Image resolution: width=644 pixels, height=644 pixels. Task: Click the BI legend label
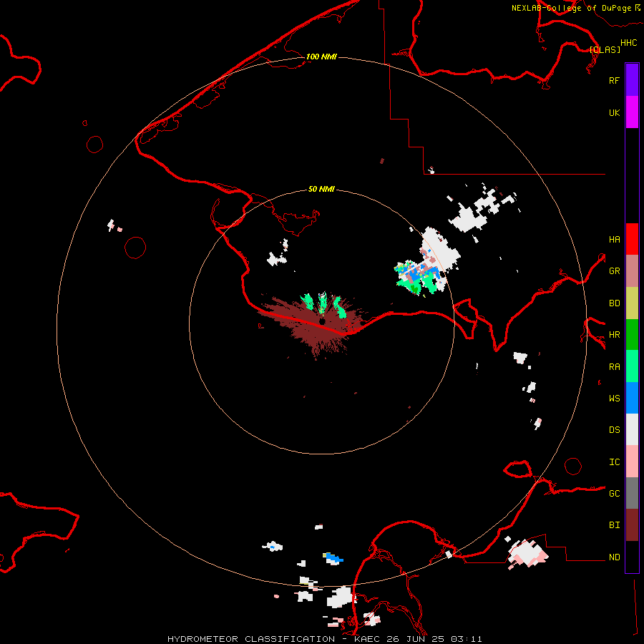(614, 525)
